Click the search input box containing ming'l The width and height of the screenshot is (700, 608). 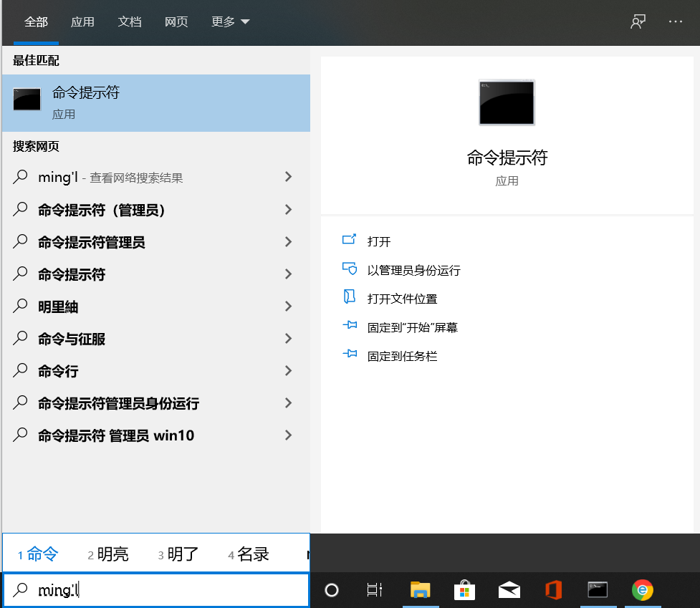155,590
